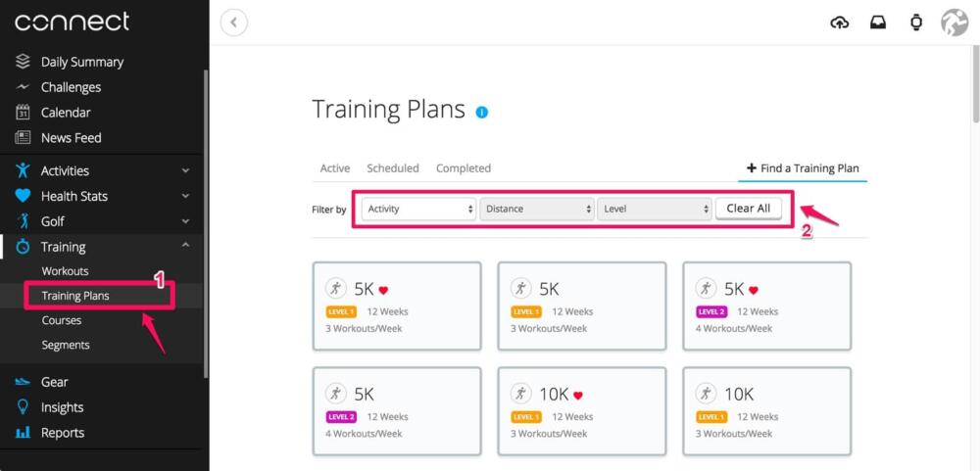
Task: Open the user profile avatar
Action: pyautogui.click(x=954, y=23)
